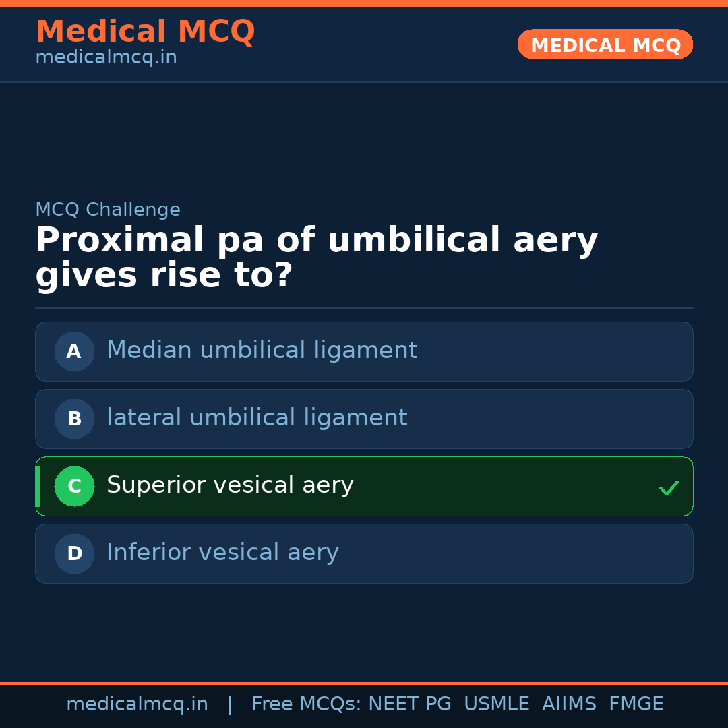Screen dimensions: 728x728
Task: Open the medicalmcq.in link under the header title
Action: 106,58
